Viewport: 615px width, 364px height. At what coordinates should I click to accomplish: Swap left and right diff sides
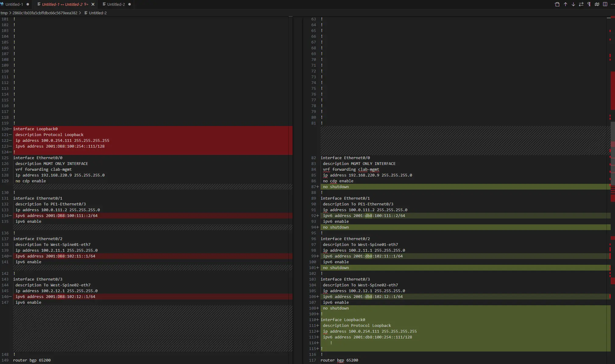[x=581, y=4]
